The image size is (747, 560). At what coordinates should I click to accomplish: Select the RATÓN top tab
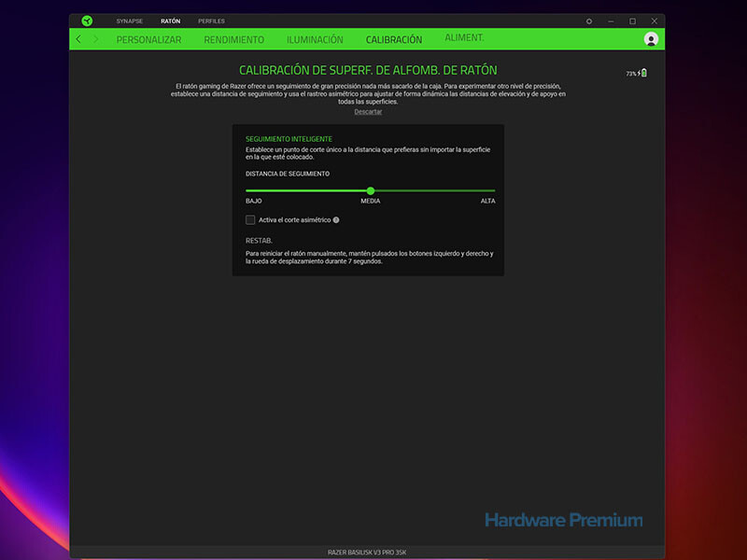click(x=171, y=21)
